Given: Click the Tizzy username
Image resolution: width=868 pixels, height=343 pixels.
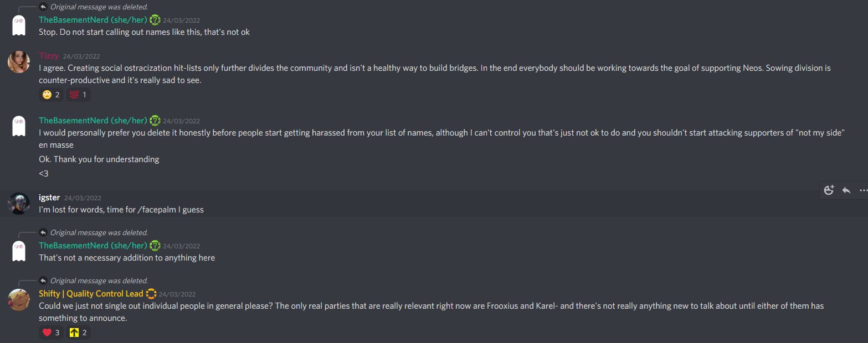Looking at the screenshot, I should [x=49, y=56].
